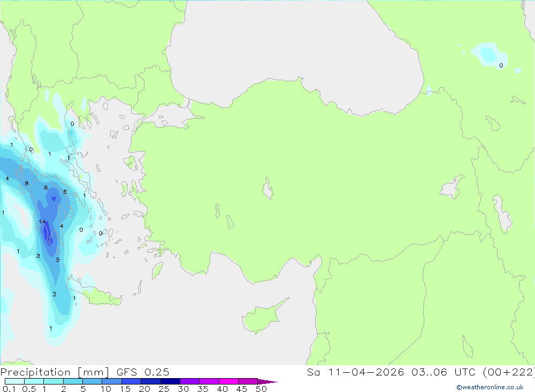Click the legend tick label '50'
This screenshot has height=392, width=535.
261,389
